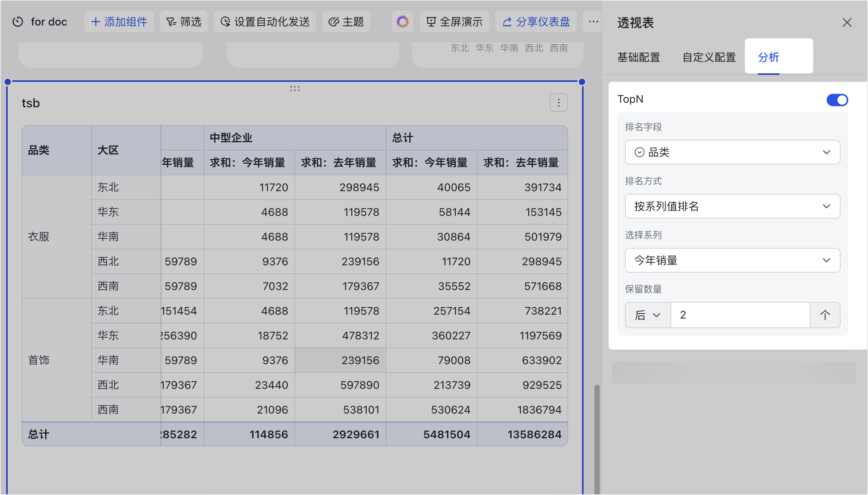
Task: Click 设置自动化发送 clock icon button
Action: point(265,22)
